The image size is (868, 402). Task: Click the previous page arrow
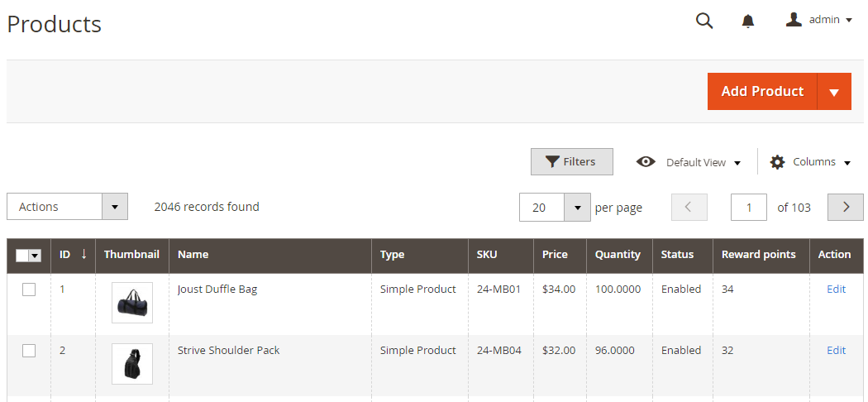[689, 208]
